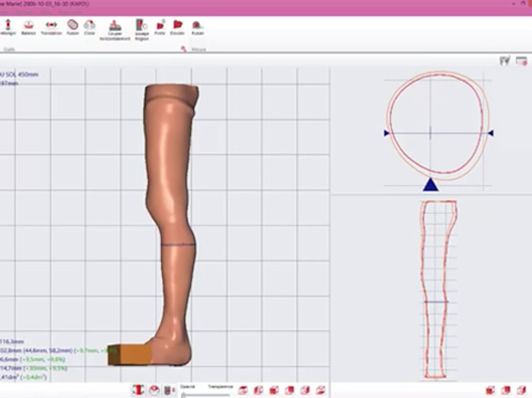Viewport: 532px width, 398px height.
Task: Choose the Clone tool icon
Action: tap(89, 28)
